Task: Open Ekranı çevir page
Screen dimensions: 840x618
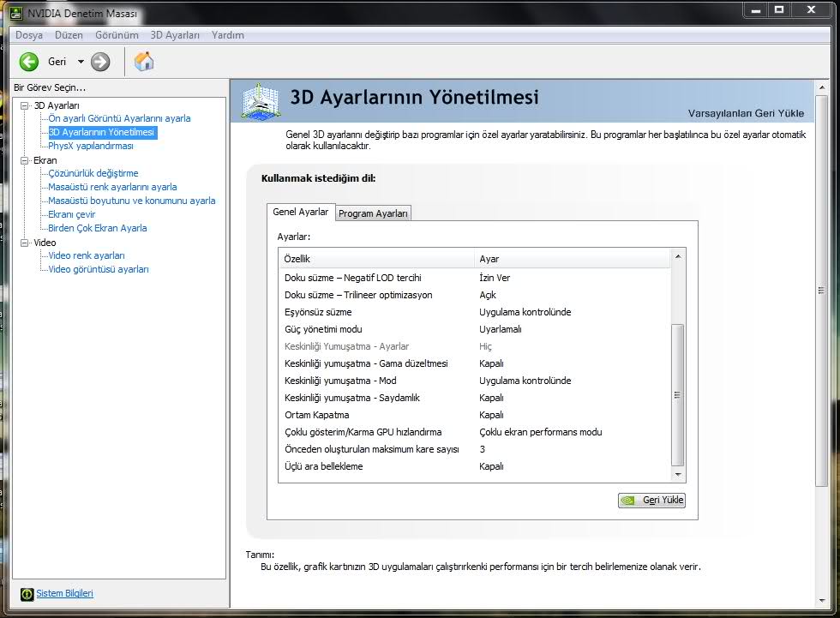Action: (x=72, y=214)
